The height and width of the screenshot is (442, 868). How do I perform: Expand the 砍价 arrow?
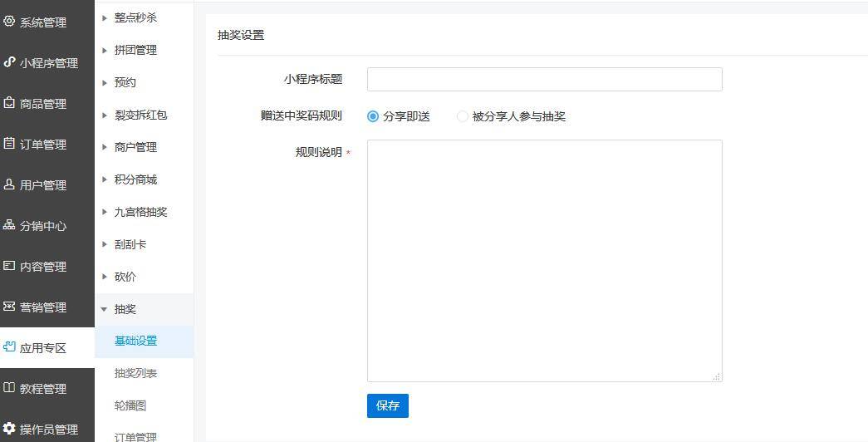pos(104,277)
